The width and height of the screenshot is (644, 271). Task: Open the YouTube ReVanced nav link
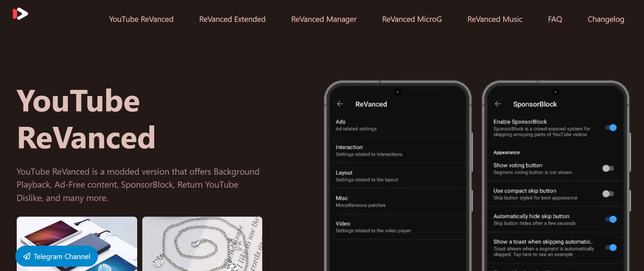pyautogui.click(x=141, y=19)
